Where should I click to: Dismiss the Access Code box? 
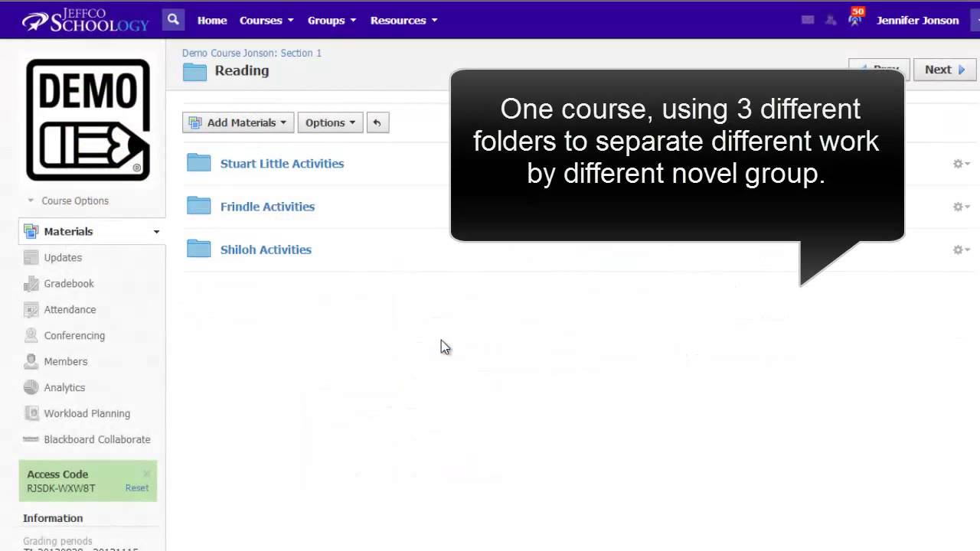click(147, 474)
